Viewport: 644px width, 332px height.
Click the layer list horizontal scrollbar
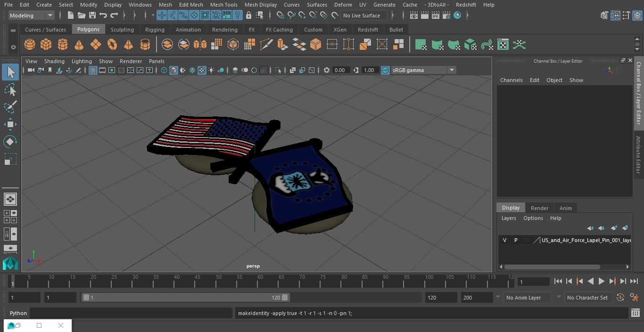(x=552, y=267)
